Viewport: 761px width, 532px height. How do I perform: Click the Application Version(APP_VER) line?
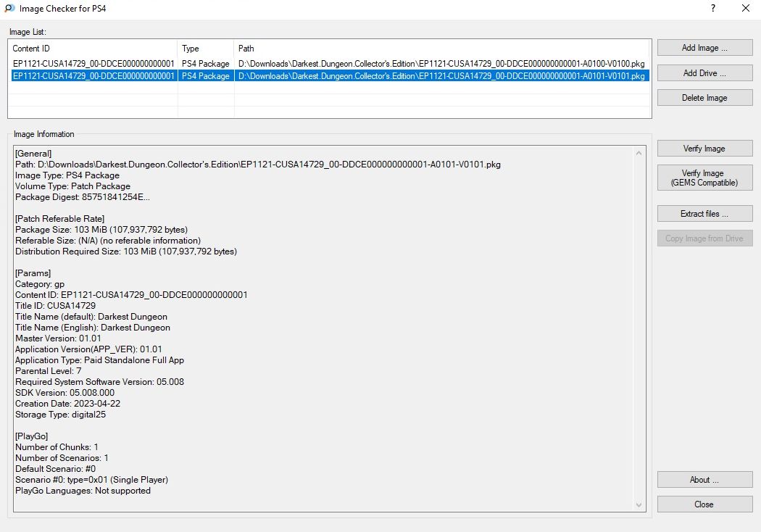point(89,349)
